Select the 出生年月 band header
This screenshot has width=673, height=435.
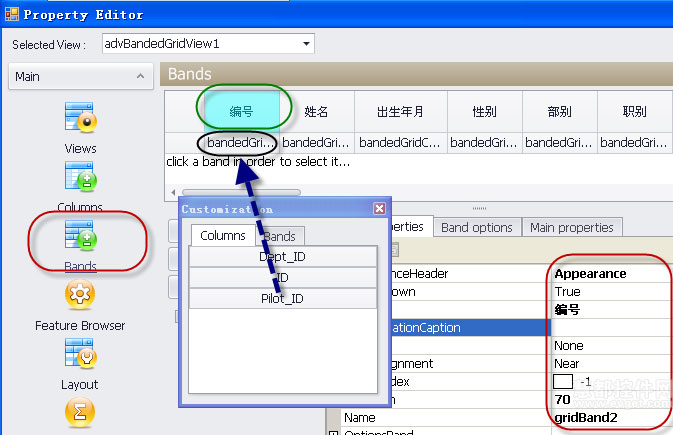[401, 112]
